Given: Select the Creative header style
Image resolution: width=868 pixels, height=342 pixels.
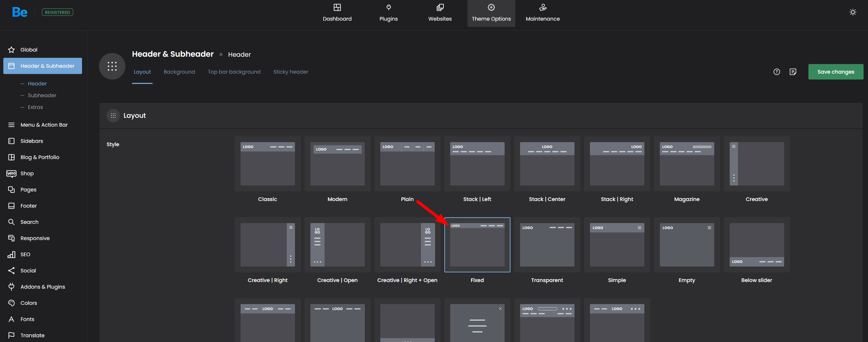Looking at the screenshot, I should [x=757, y=164].
